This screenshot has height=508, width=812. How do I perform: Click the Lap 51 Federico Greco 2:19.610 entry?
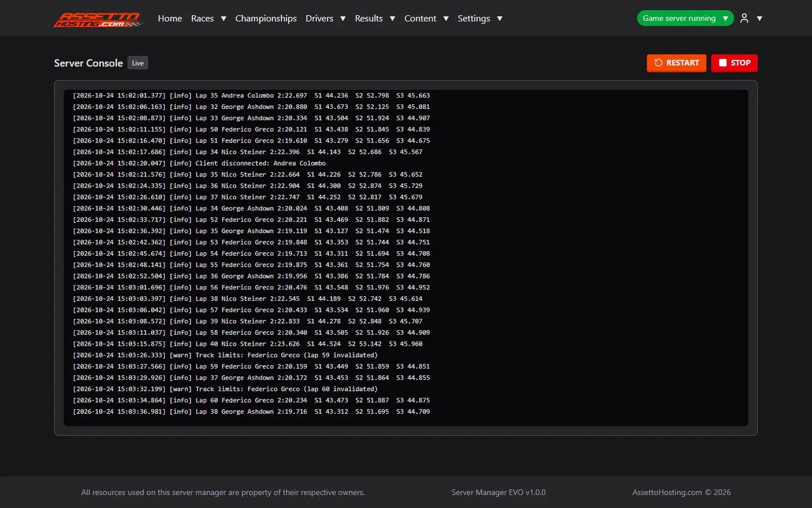click(x=251, y=141)
